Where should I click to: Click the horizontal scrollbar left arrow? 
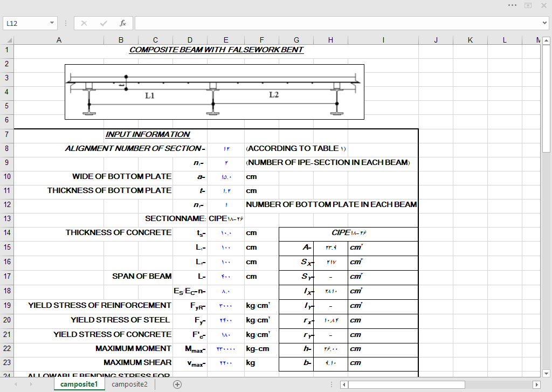click(344, 384)
